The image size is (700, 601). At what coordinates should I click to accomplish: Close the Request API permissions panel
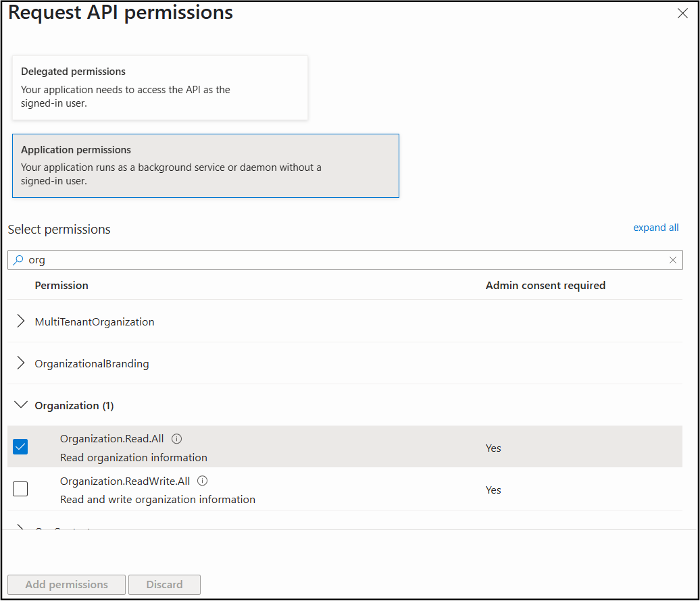682,14
